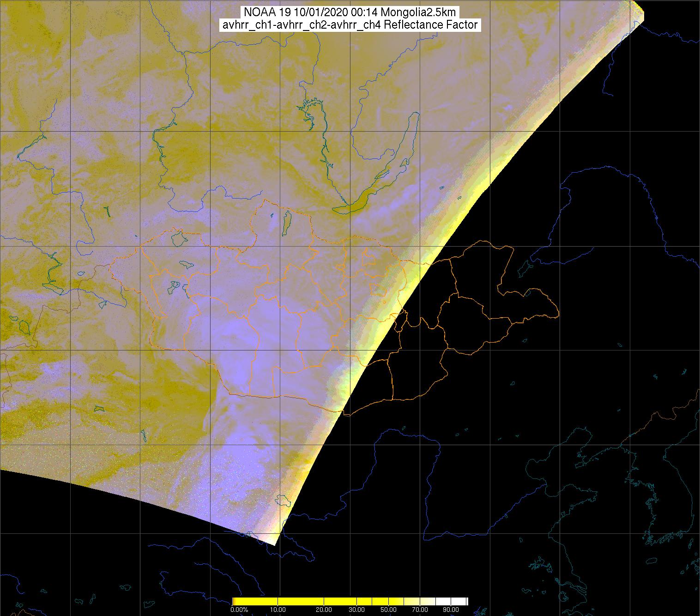The width and height of the screenshot is (700, 616).
Task: Click the 10.00 colorbar label
Action: coord(278,610)
